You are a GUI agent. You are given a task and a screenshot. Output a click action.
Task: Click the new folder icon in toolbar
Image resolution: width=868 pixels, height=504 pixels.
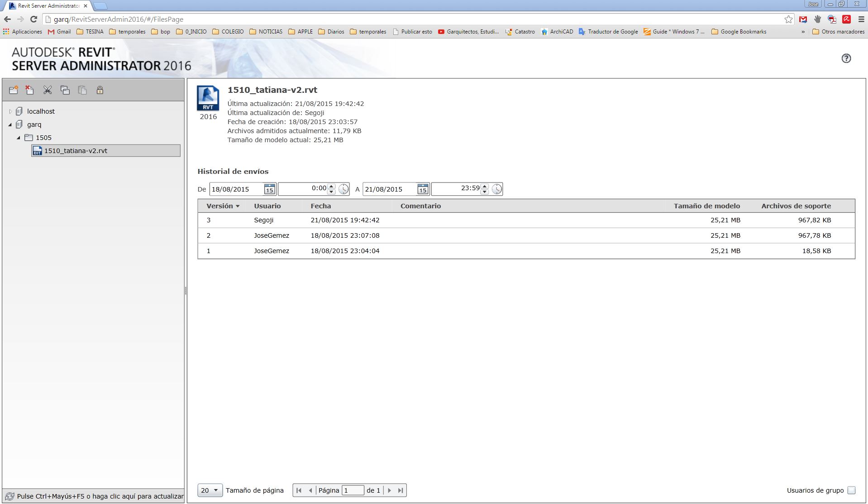14,90
